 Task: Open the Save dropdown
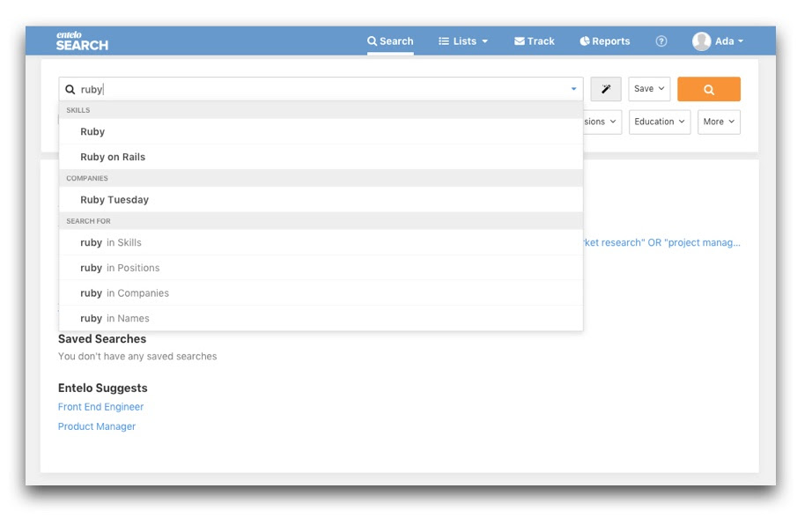pyautogui.click(x=649, y=89)
